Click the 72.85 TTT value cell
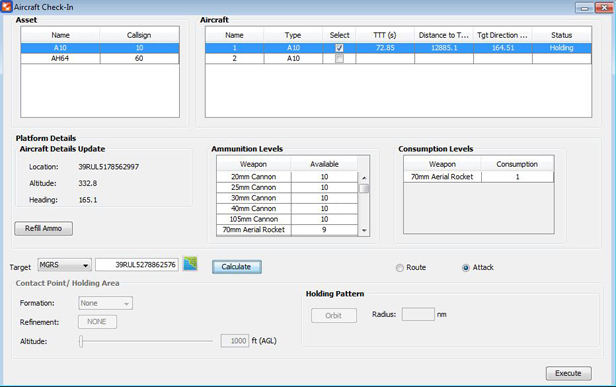This screenshot has height=387, width=616. coord(385,48)
